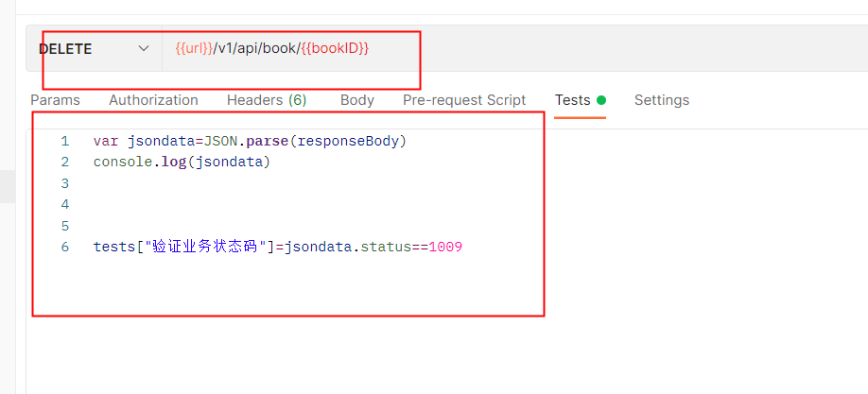868x394 pixels.
Task: Open the Pre-request Script tab
Action: click(x=464, y=100)
